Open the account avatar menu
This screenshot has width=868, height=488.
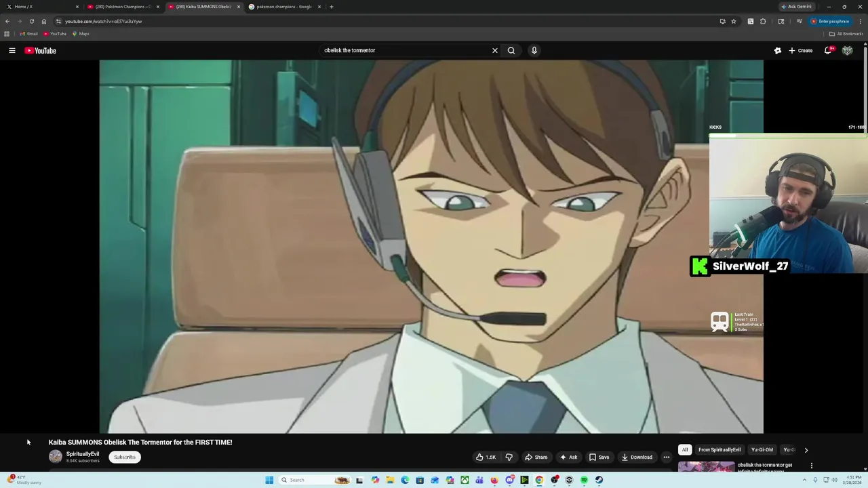click(847, 50)
